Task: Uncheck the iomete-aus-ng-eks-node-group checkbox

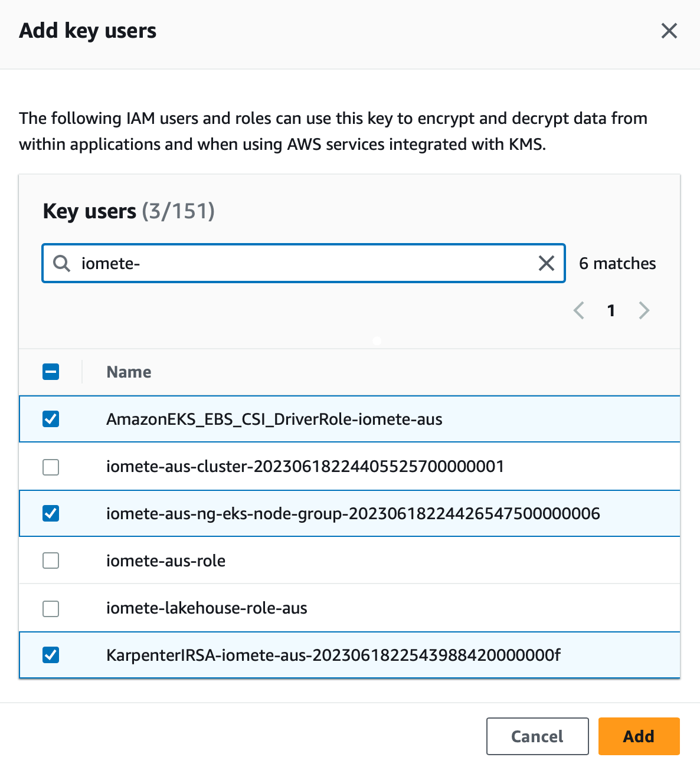Action: point(51,513)
